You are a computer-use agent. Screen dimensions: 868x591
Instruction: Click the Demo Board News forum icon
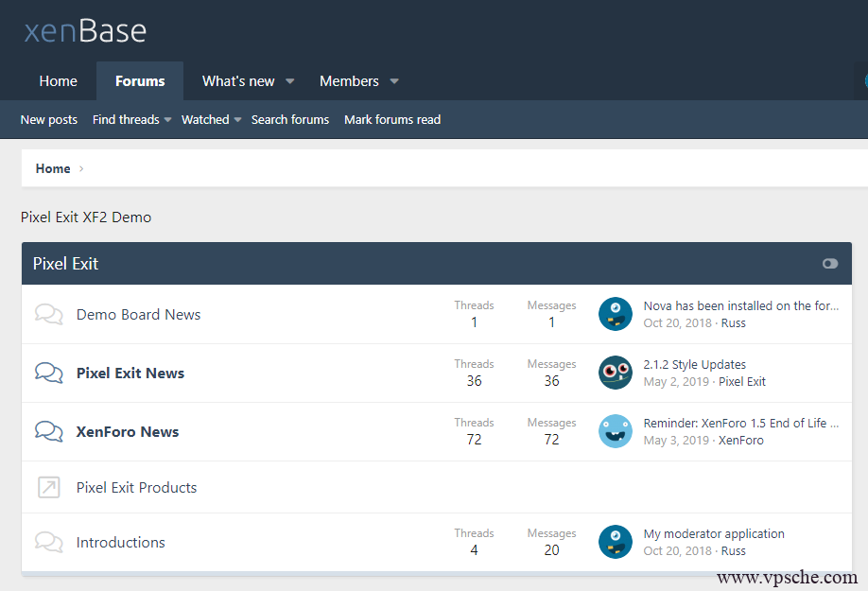tap(48, 313)
